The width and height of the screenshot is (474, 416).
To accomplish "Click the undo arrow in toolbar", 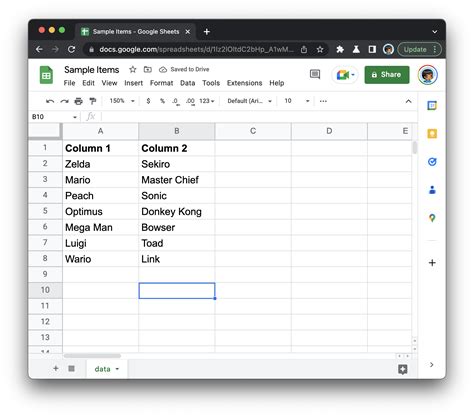I will click(x=50, y=101).
